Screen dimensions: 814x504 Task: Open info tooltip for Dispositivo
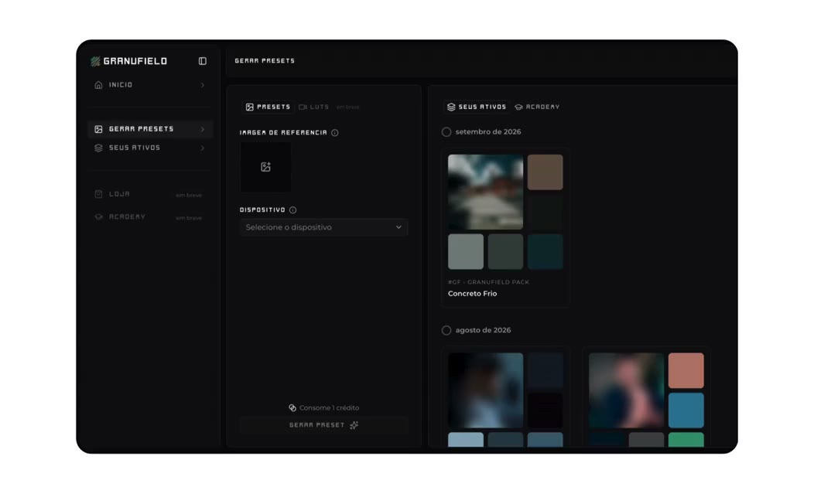point(292,210)
